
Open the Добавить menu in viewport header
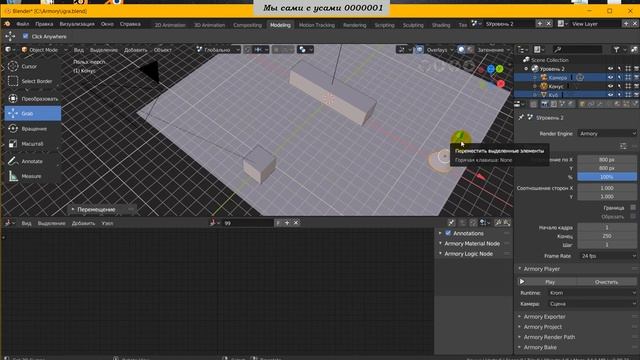click(136, 50)
